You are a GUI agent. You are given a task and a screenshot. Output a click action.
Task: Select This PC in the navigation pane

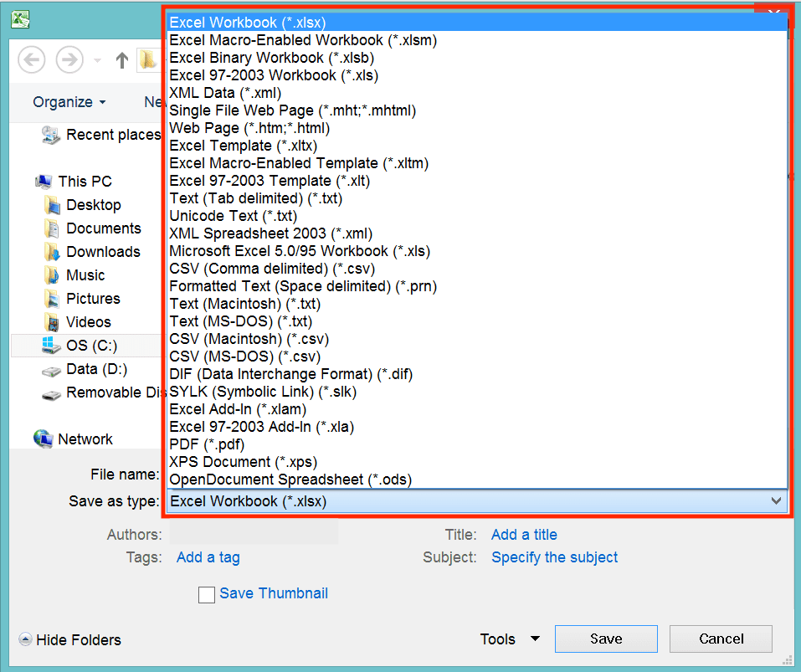pos(74,182)
